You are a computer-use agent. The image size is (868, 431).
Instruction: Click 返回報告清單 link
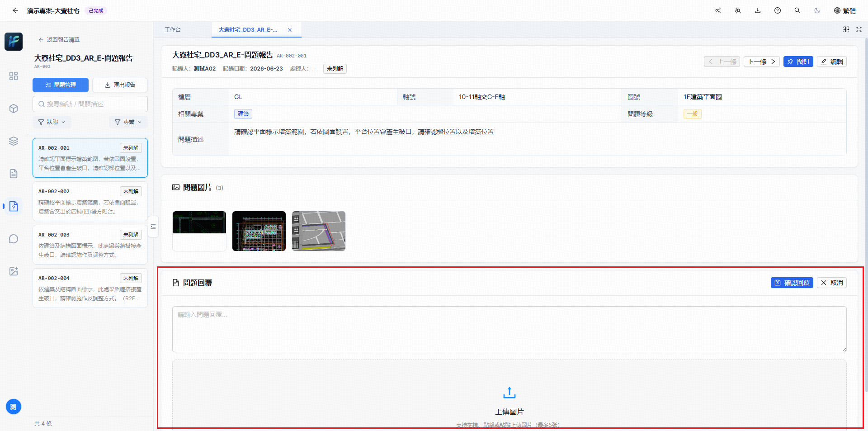click(59, 40)
